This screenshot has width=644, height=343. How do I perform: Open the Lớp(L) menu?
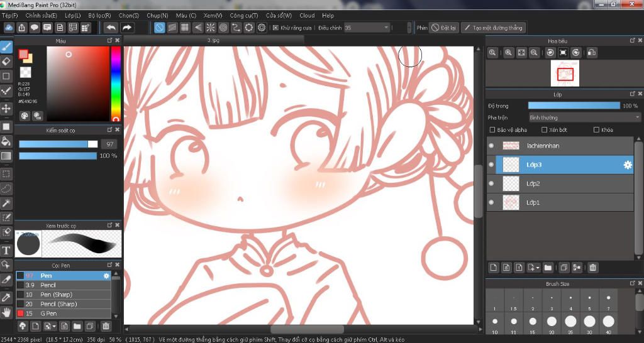[x=73, y=16]
